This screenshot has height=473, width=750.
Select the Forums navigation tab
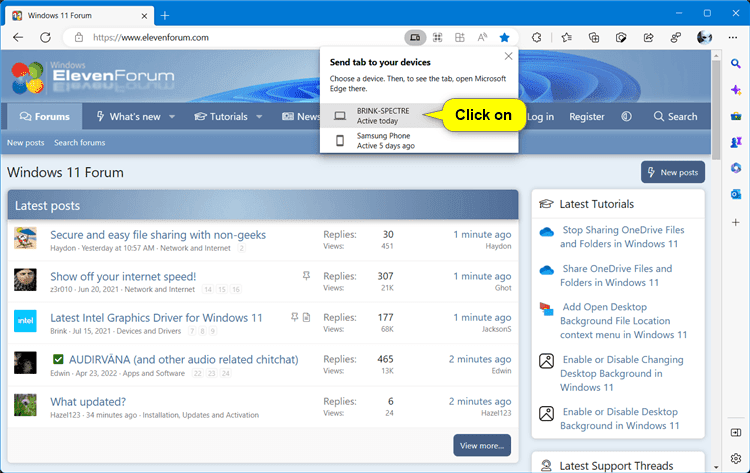pos(44,116)
